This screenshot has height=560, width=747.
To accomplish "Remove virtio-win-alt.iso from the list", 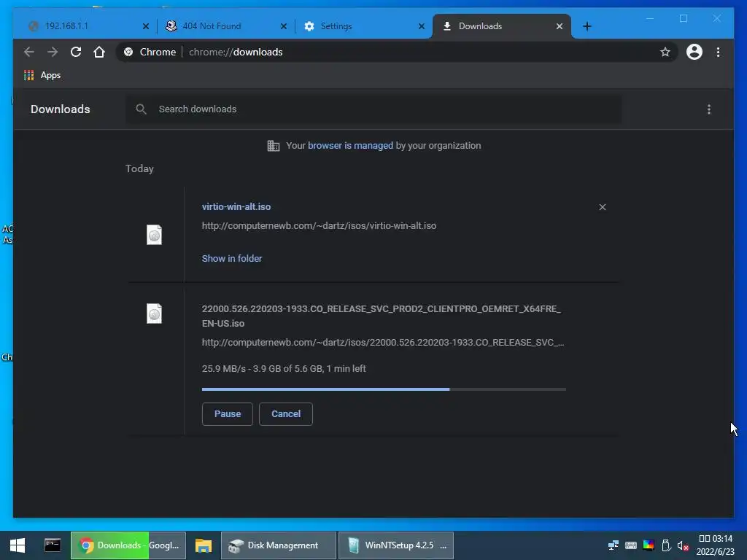I will (x=602, y=207).
